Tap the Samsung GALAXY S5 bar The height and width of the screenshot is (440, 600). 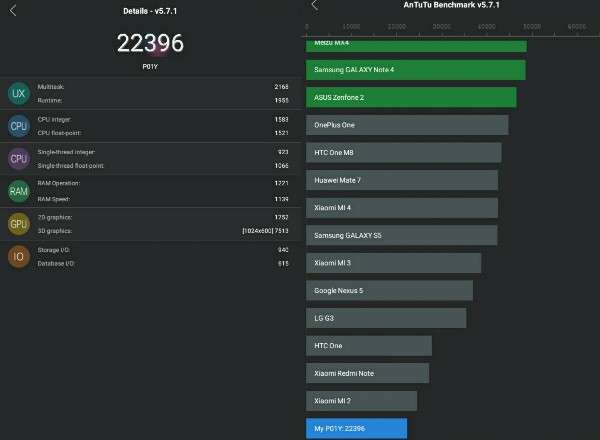click(401, 235)
